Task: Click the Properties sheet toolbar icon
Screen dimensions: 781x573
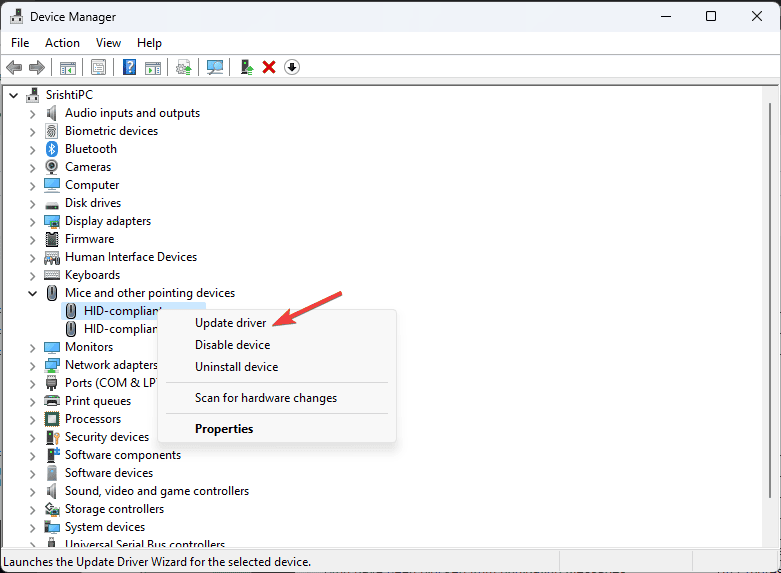Action: coord(99,67)
